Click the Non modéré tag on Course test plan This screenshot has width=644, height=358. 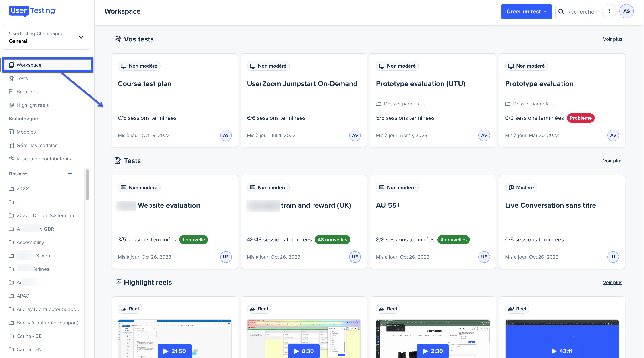click(x=139, y=66)
